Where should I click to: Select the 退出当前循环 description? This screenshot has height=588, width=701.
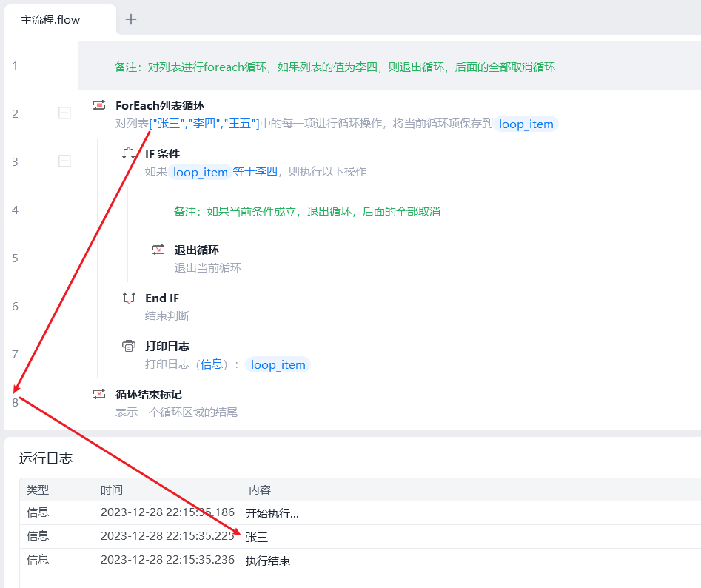(208, 268)
